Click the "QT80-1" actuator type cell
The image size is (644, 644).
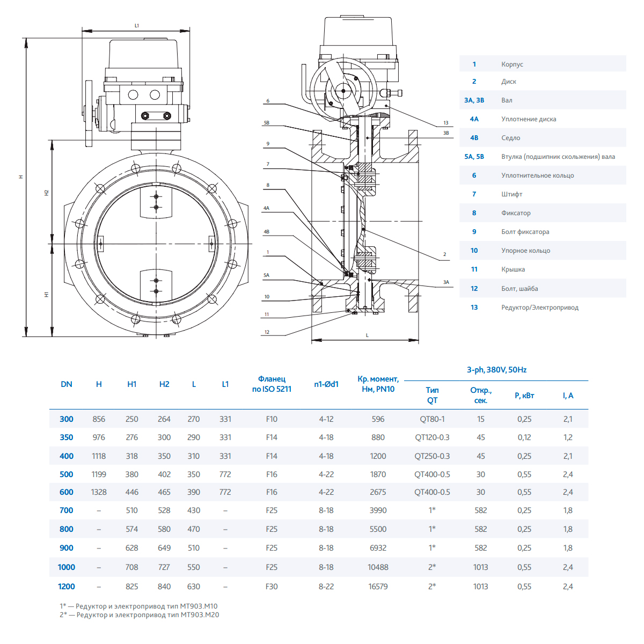point(432,419)
